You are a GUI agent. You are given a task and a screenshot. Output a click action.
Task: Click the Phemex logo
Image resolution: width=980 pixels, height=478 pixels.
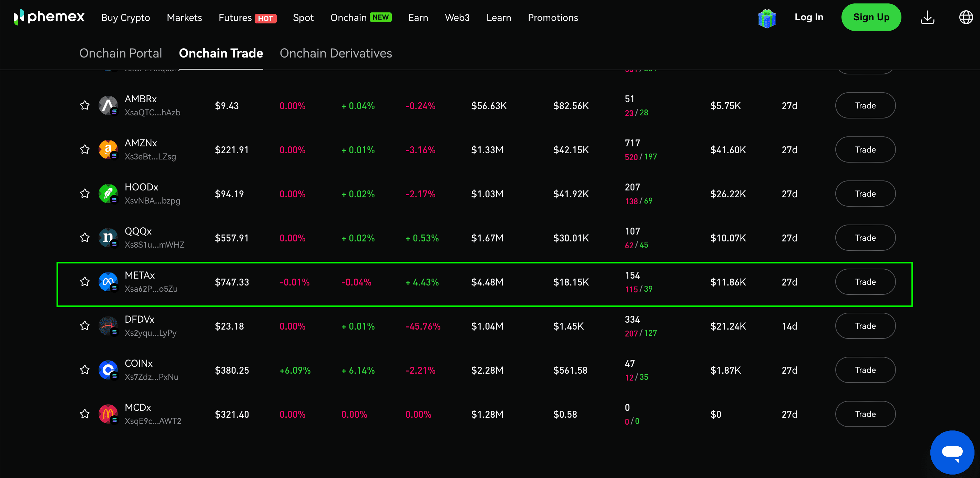(49, 17)
